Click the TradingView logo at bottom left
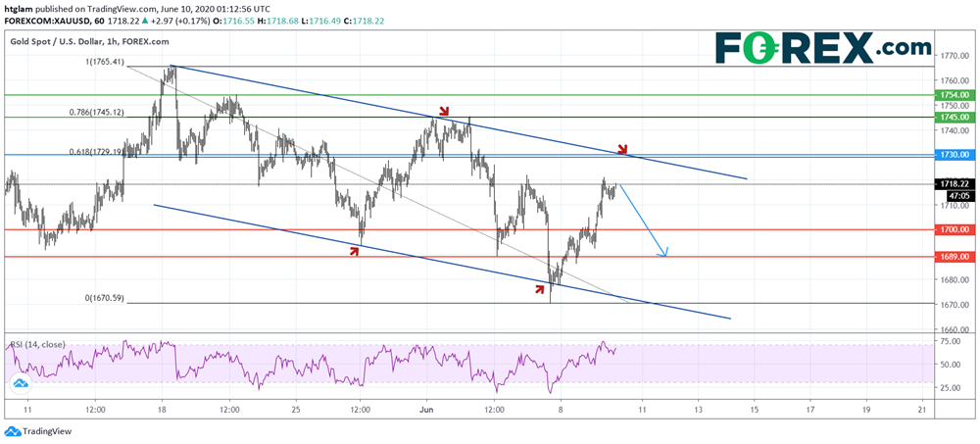 pyautogui.click(x=42, y=431)
